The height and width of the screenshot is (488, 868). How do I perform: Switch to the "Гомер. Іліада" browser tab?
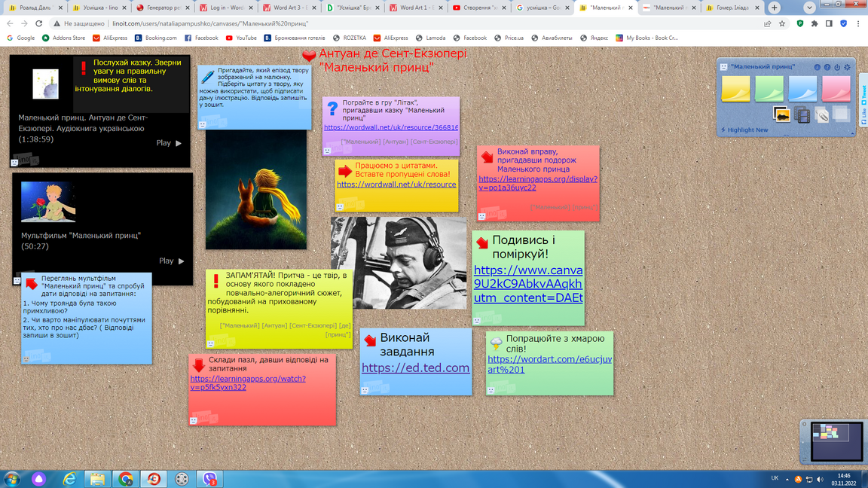729,8
